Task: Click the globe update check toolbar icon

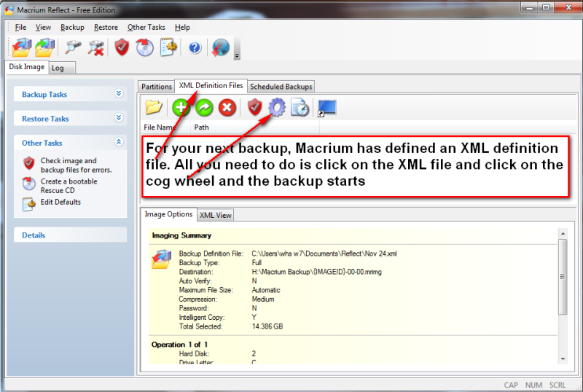Action: (x=221, y=47)
